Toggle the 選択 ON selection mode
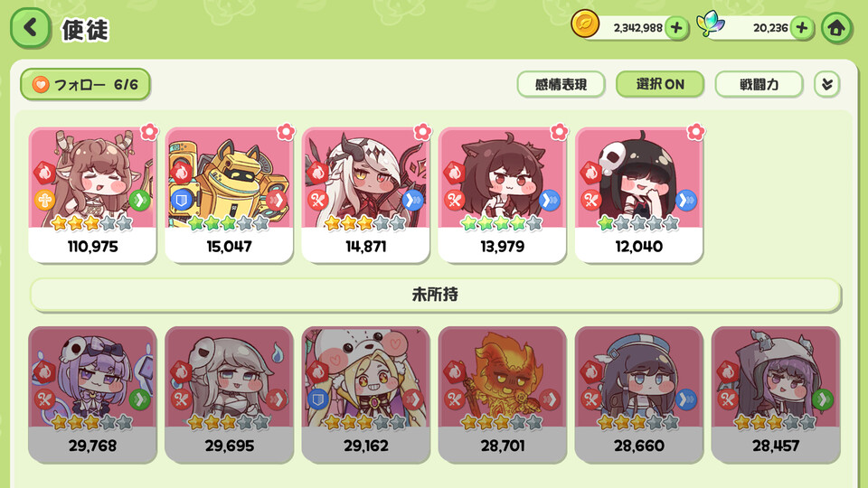 pos(660,85)
